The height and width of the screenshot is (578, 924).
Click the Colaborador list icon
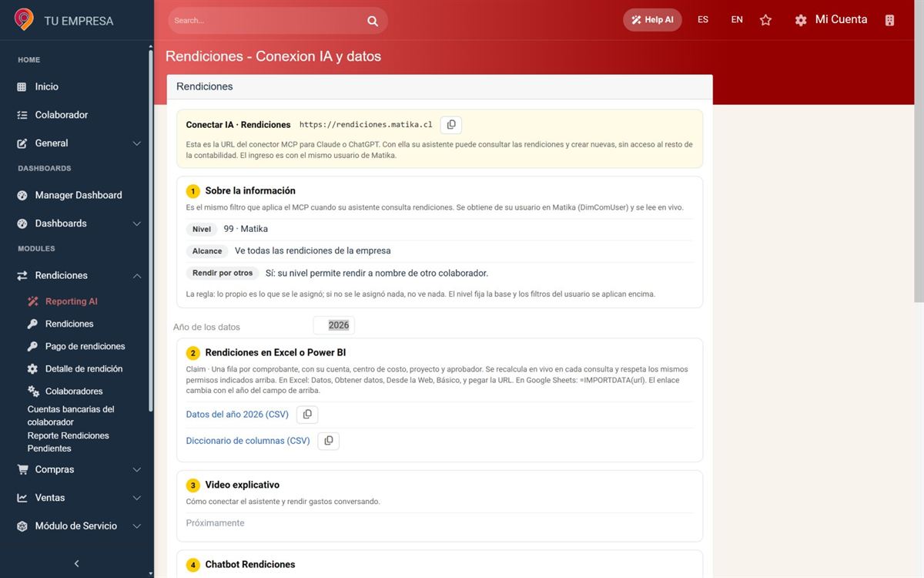(22, 115)
